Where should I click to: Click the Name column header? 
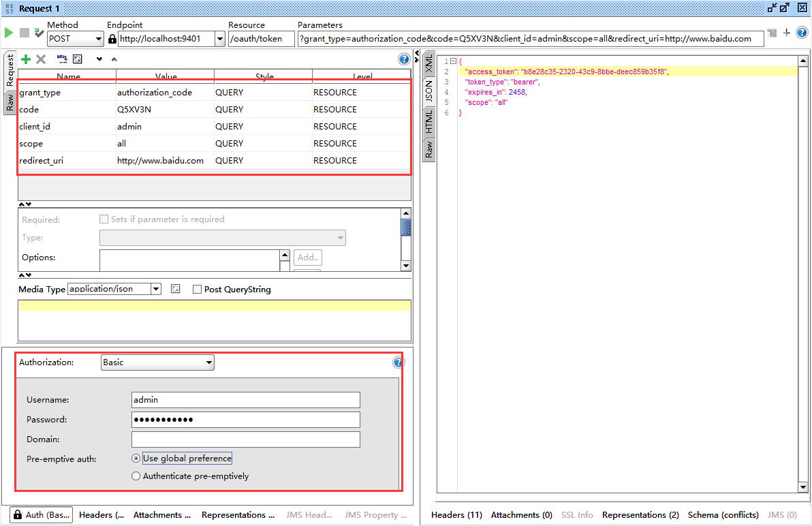(67, 76)
